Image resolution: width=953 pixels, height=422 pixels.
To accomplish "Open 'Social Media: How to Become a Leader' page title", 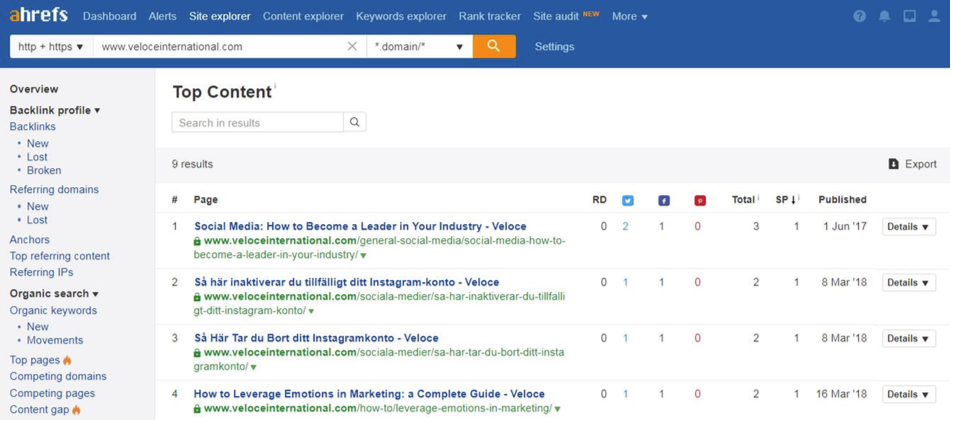I will 360,226.
